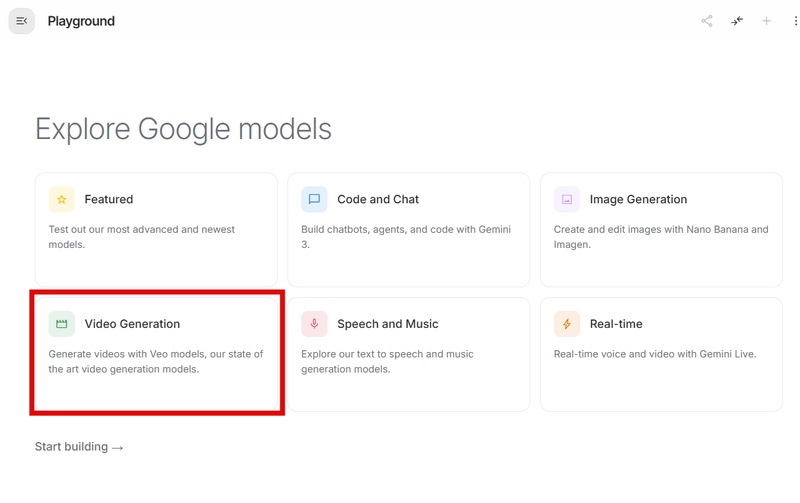Choose the Video Generation card

tap(156, 354)
